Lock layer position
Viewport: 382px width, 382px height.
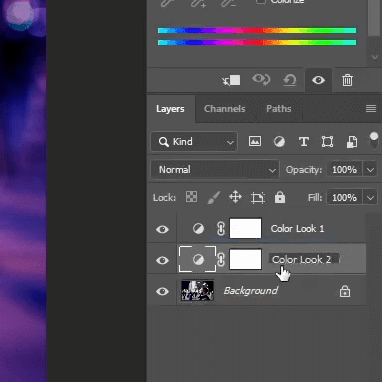(x=235, y=197)
